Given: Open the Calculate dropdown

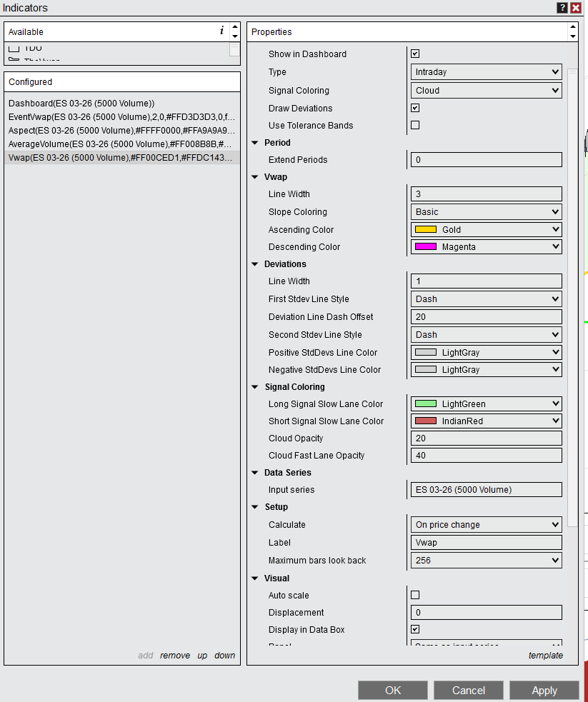Looking at the screenshot, I should [486, 525].
